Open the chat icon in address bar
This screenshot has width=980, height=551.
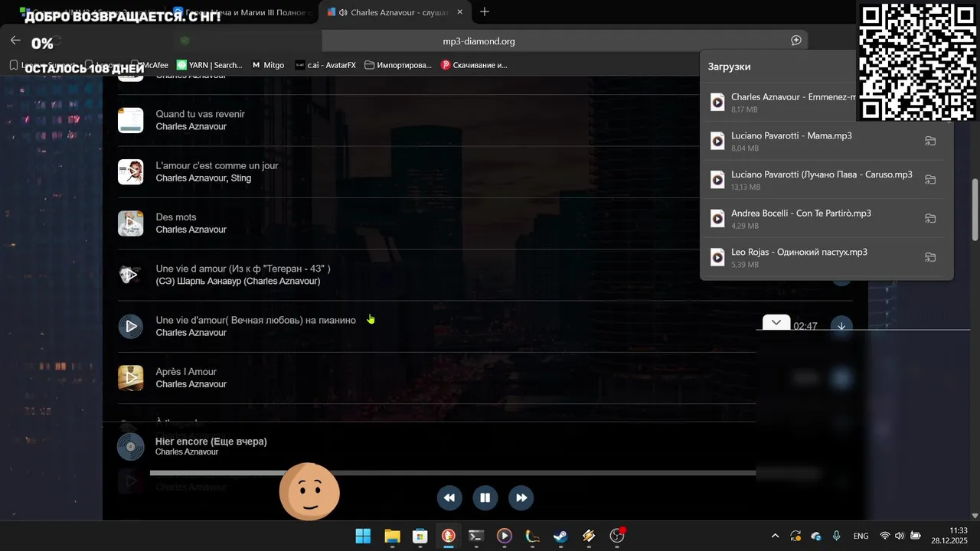pos(796,41)
